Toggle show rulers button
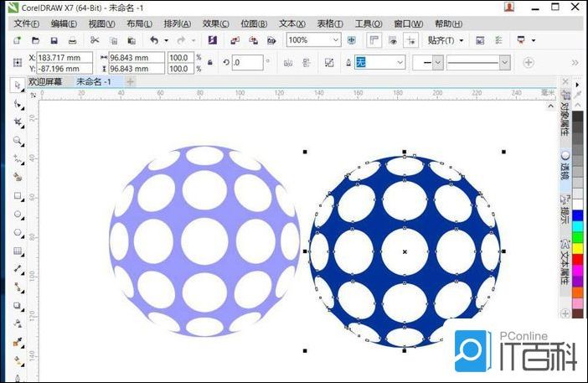Image resolution: width=588 pixels, height=383 pixels. point(374,40)
